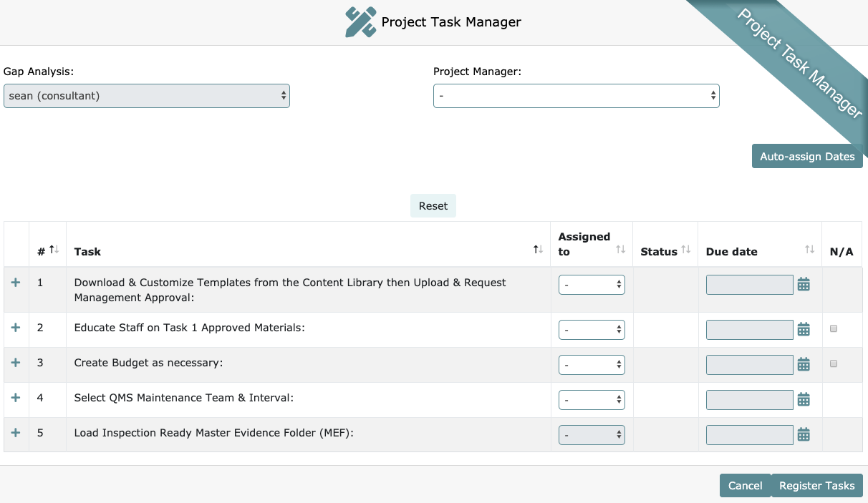
Task: Open the Project Manager dropdown
Action: tap(576, 96)
